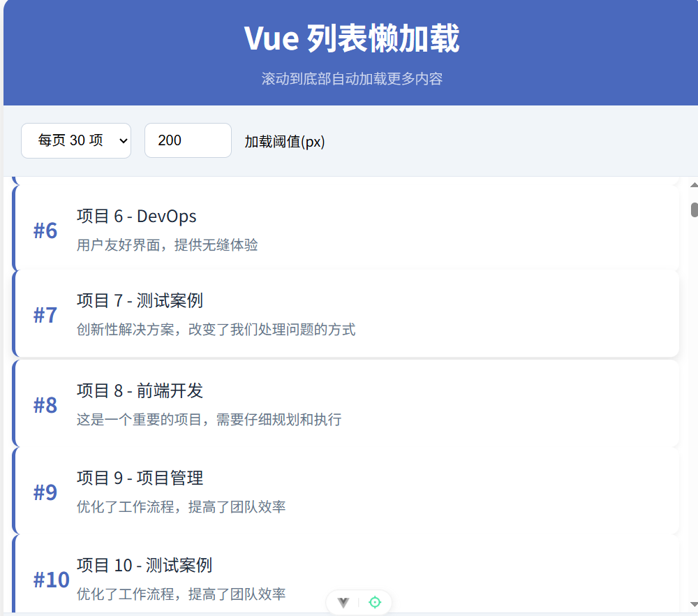Open the Vue DevTools logo button

(343, 602)
